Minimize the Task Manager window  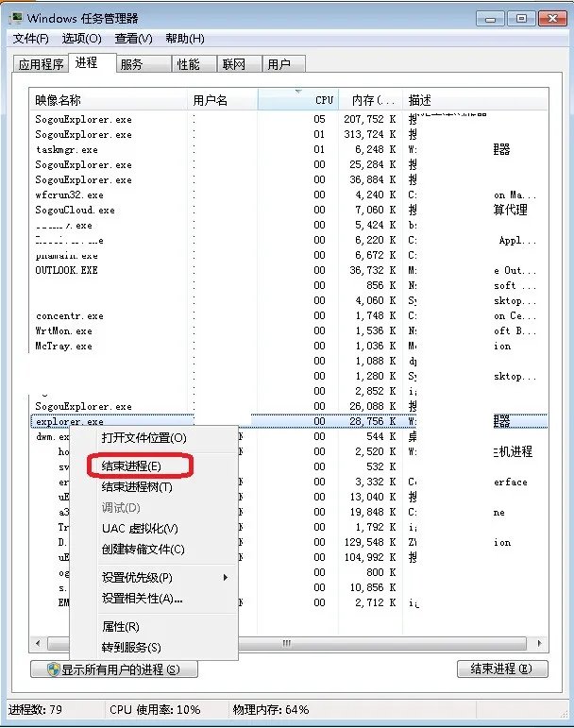(491, 19)
